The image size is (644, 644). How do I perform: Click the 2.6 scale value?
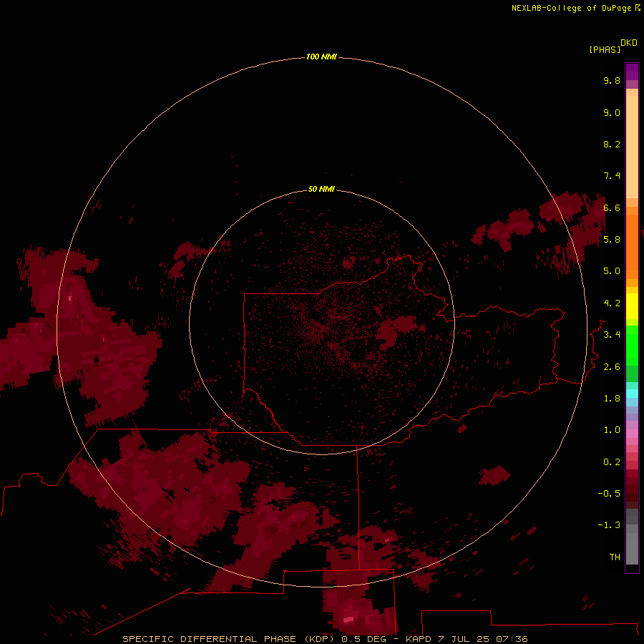click(x=612, y=366)
